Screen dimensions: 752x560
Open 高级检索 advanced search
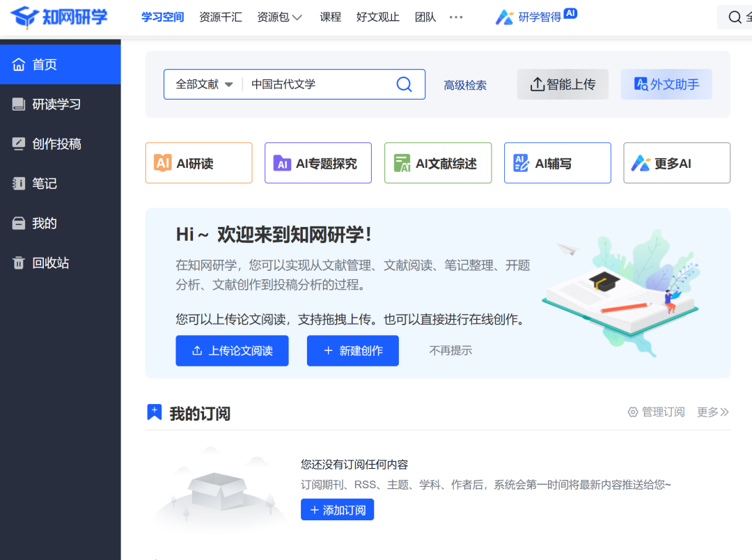click(464, 85)
